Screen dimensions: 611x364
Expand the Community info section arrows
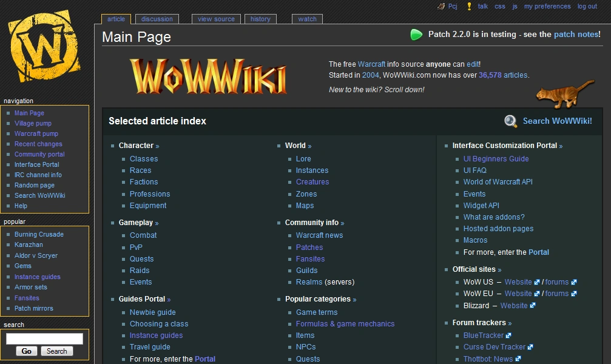tap(342, 224)
